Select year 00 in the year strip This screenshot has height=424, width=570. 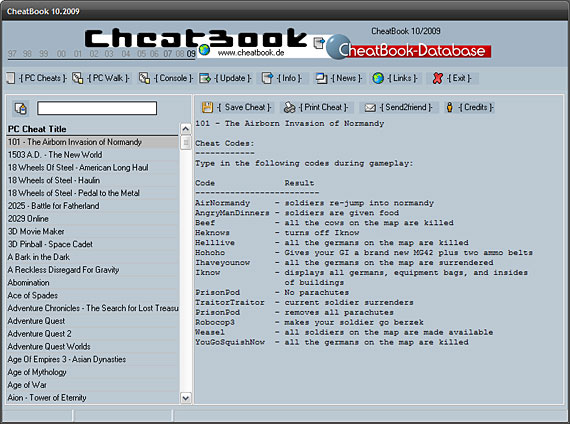point(61,54)
